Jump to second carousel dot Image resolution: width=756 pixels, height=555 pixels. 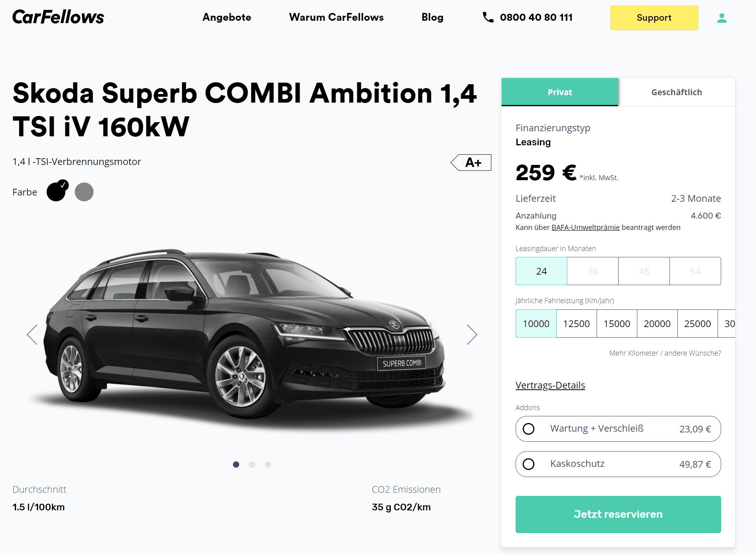coord(252,465)
